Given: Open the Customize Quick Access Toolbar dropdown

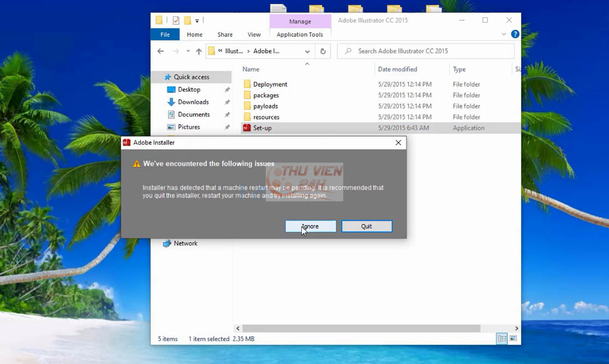Looking at the screenshot, I should 197,21.
